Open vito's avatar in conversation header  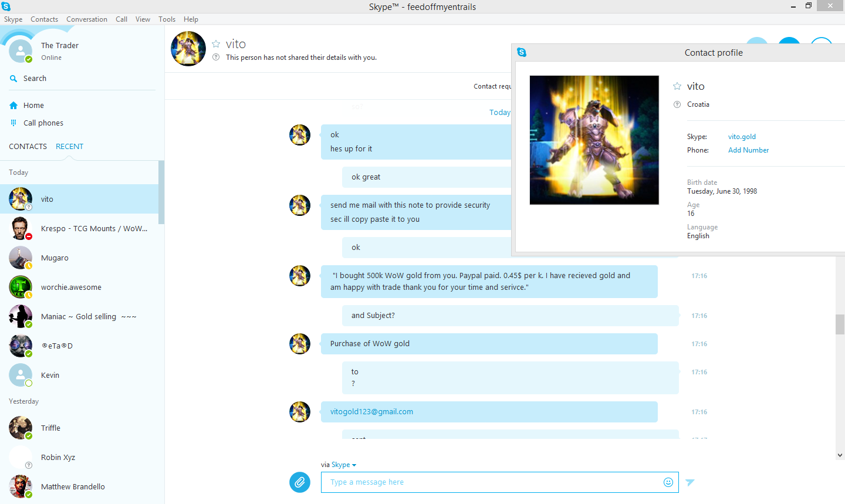tap(188, 49)
